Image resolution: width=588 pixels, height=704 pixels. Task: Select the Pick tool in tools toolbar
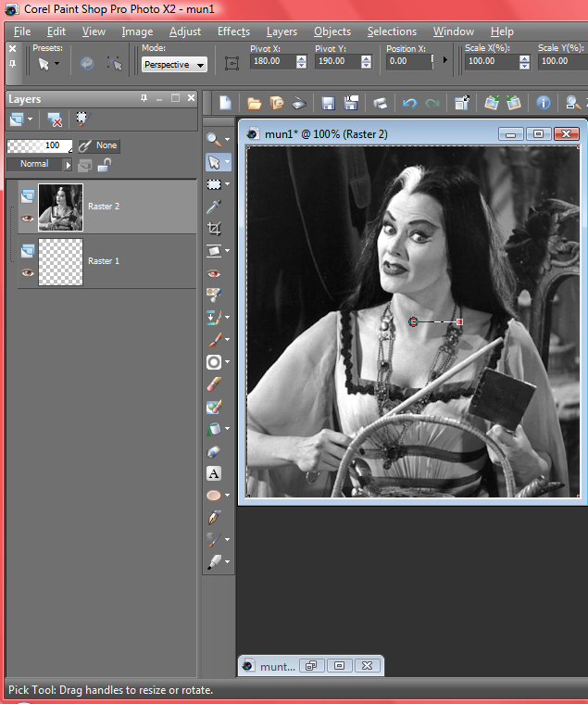pos(214,162)
